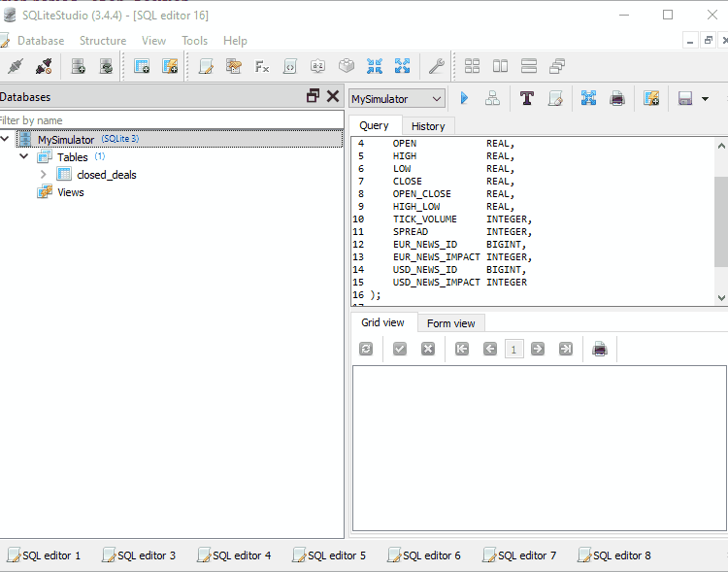This screenshot has width=728, height=572.
Task: Switch to the History tab
Action: 428,126
